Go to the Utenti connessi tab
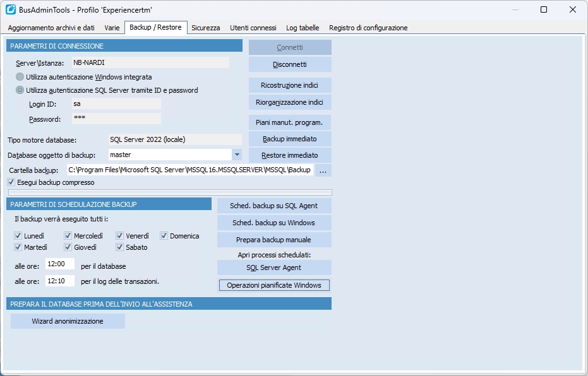Viewport: 588px width, 376px height. 253,28
